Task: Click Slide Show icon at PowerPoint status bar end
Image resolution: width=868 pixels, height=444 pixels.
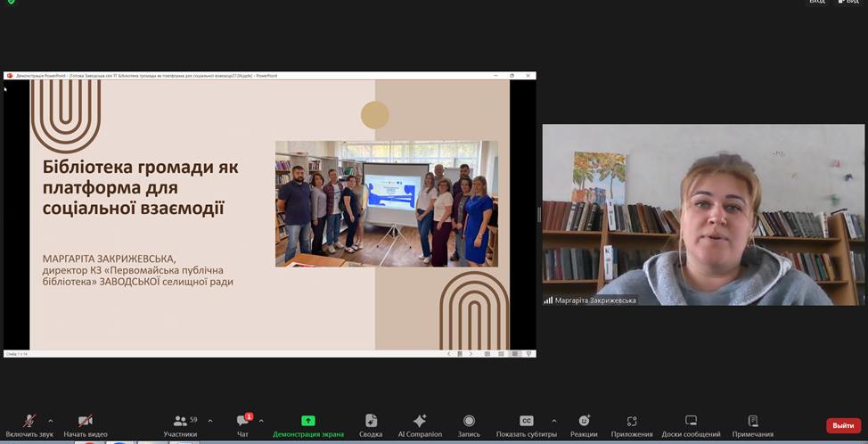Action: pos(529,354)
